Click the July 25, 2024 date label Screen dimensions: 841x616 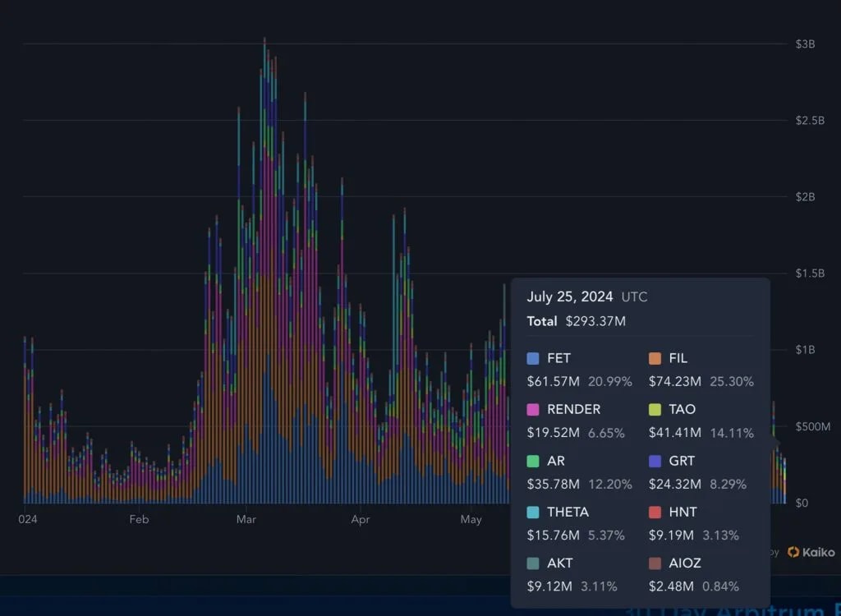[x=568, y=297]
